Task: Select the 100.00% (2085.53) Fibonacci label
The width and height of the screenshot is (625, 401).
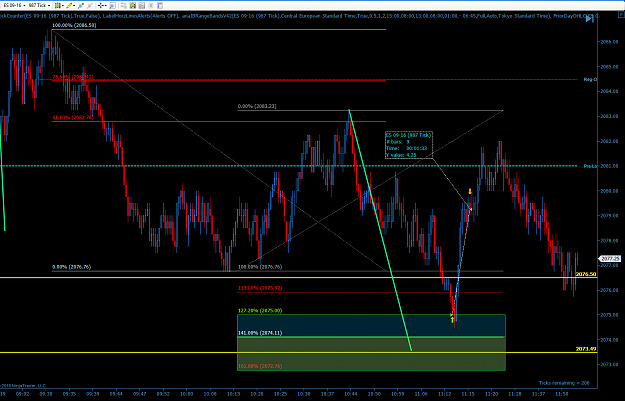Action: [x=74, y=25]
